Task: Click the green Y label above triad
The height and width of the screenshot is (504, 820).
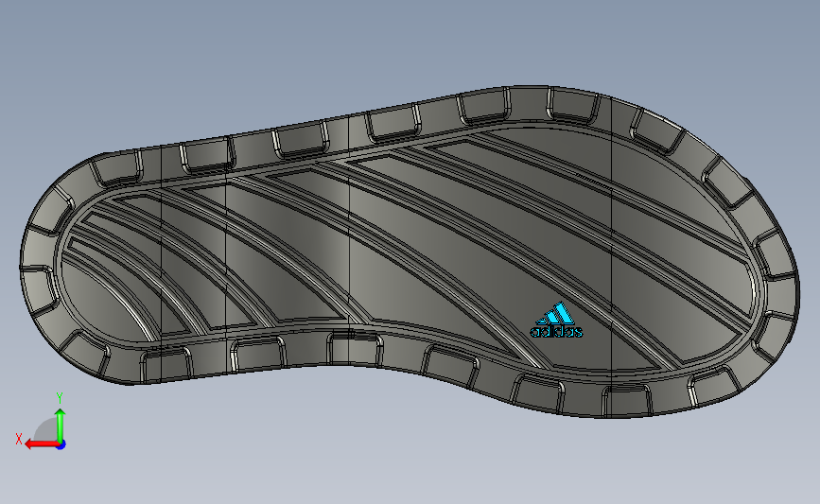Action: tap(60, 398)
